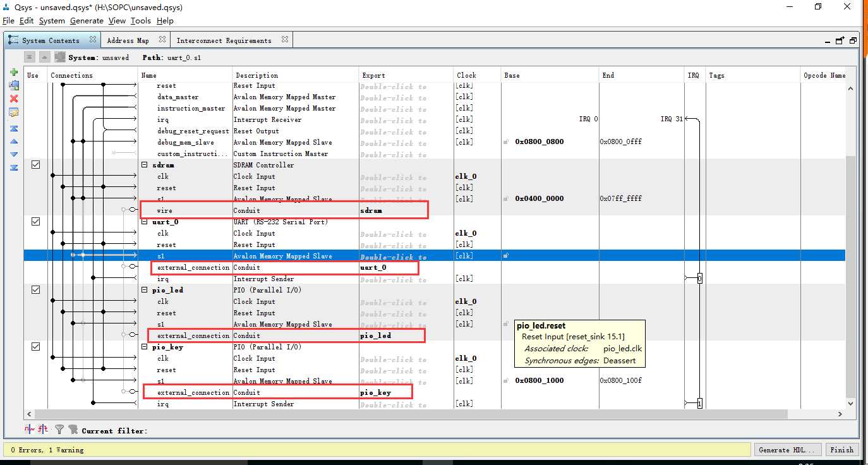Untick the Use checkbox for uart_0
Screen dimensions: 868x465
(x=35, y=221)
